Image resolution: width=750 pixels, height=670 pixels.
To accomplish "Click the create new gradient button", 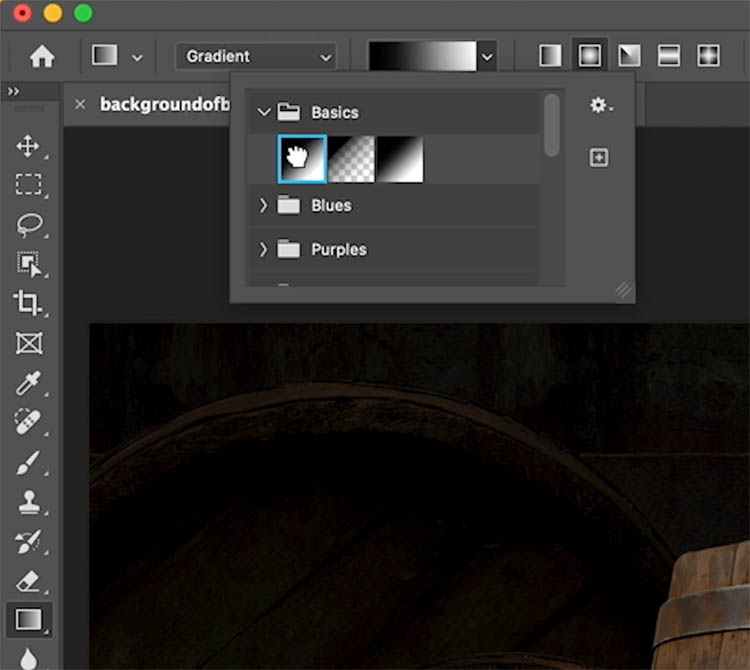I will (599, 157).
